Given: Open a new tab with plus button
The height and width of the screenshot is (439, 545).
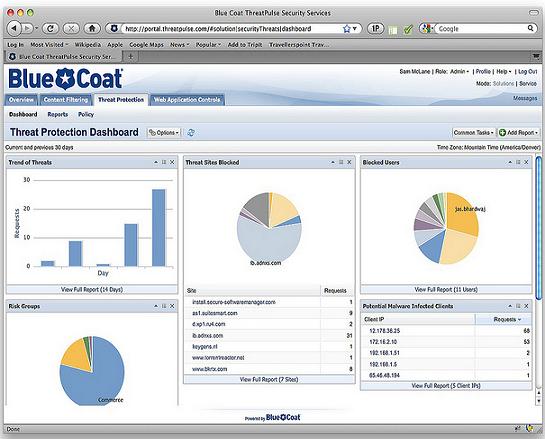Looking at the screenshot, I should [x=131, y=56].
